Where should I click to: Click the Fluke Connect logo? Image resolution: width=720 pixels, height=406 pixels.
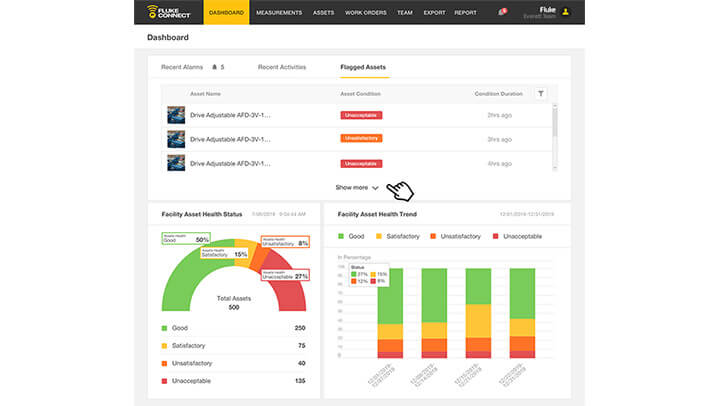coord(169,12)
